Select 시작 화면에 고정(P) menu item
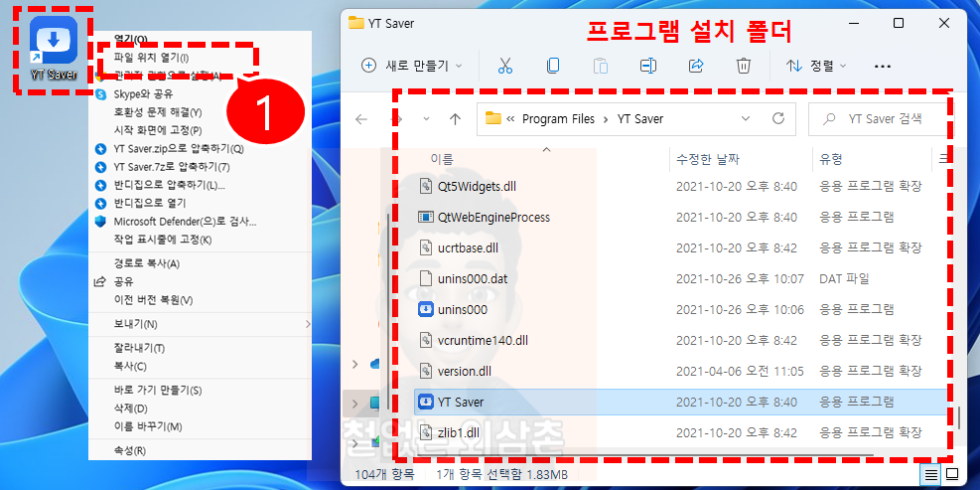Viewport: 980px width, 490px height. tap(158, 131)
